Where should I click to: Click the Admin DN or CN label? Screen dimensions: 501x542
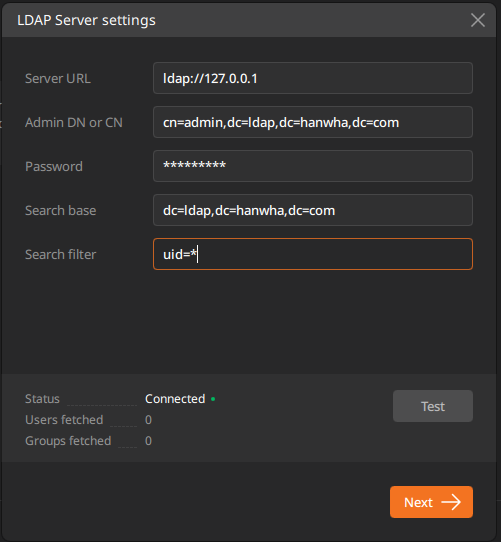[x=74, y=122]
